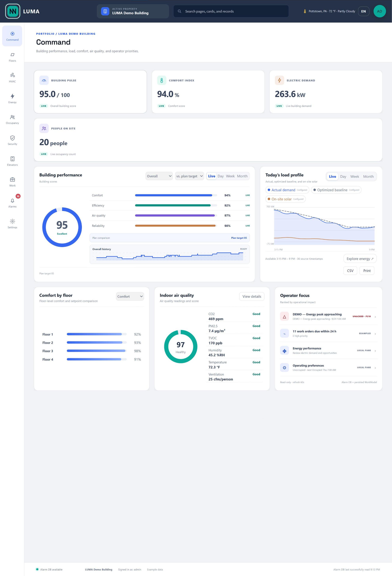The height and width of the screenshot is (576, 392).
Task: Select Month in Building performance range
Action: pyautogui.click(x=242, y=176)
